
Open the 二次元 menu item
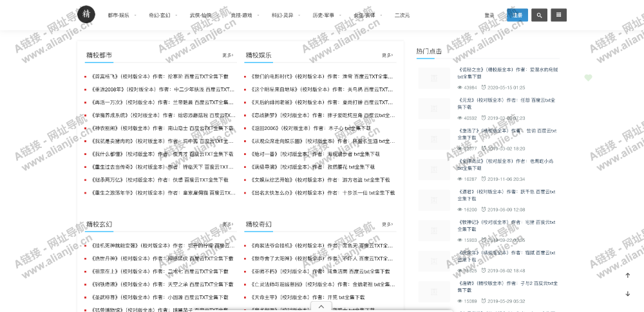tap(402, 15)
